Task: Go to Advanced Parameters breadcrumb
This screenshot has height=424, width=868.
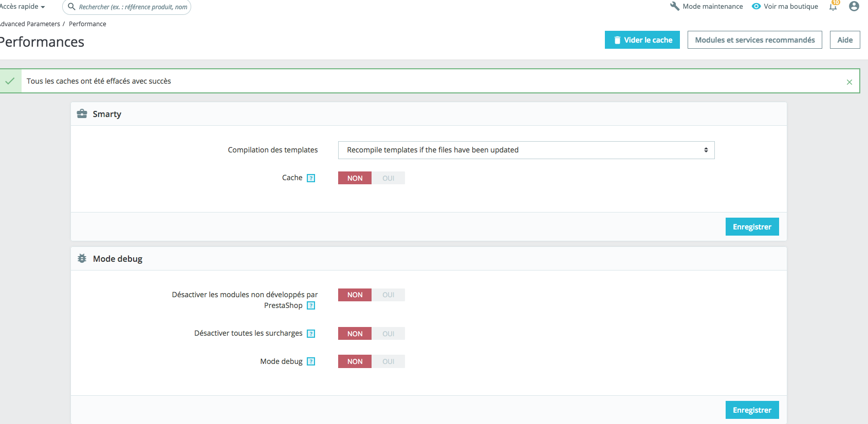Action: pos(30,24)
